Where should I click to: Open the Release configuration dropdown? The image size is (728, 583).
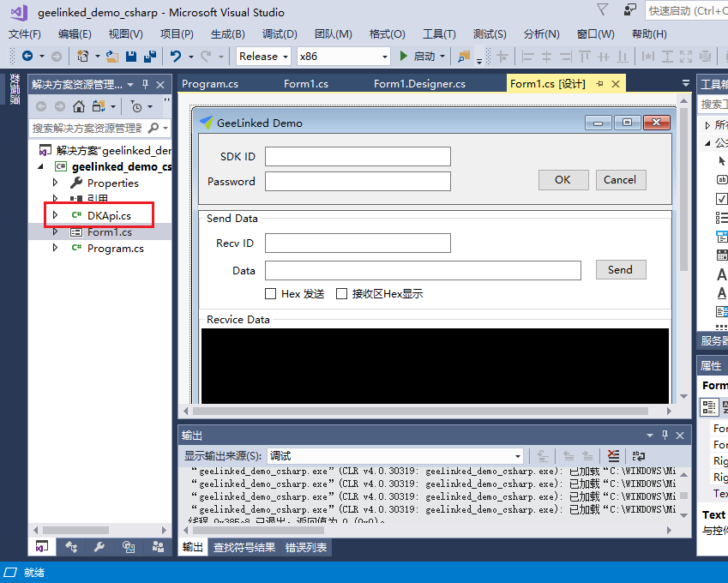click(263, 57)
